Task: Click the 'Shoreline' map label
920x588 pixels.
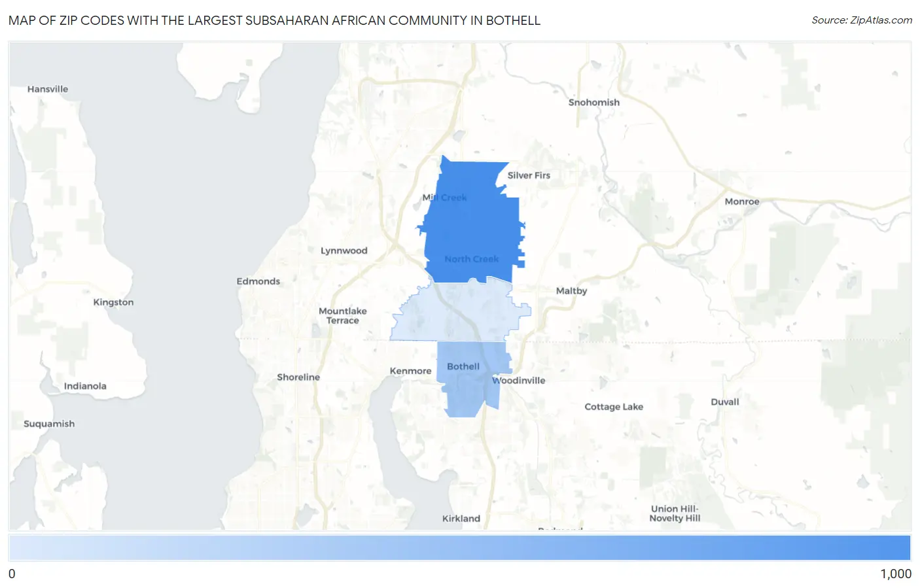Action: click(298, 377)
